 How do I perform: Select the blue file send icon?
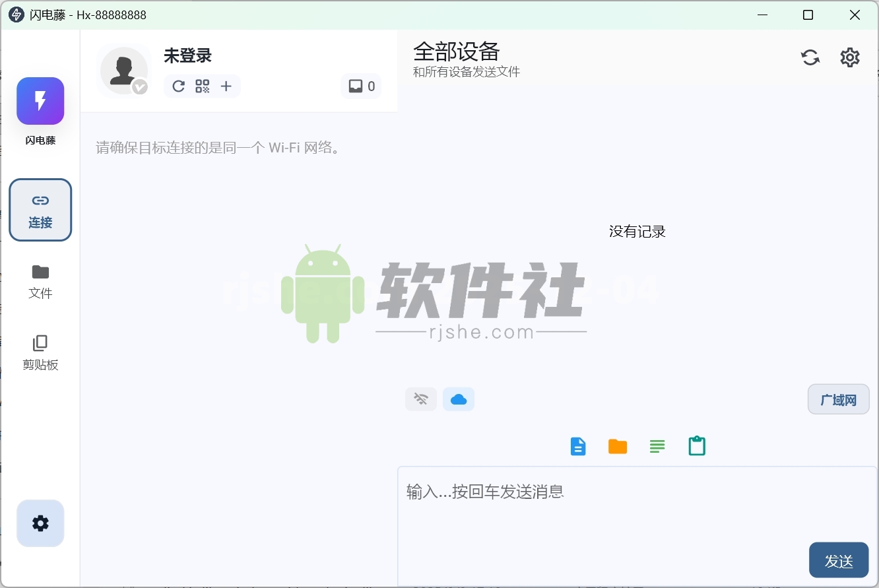(578, 446)
